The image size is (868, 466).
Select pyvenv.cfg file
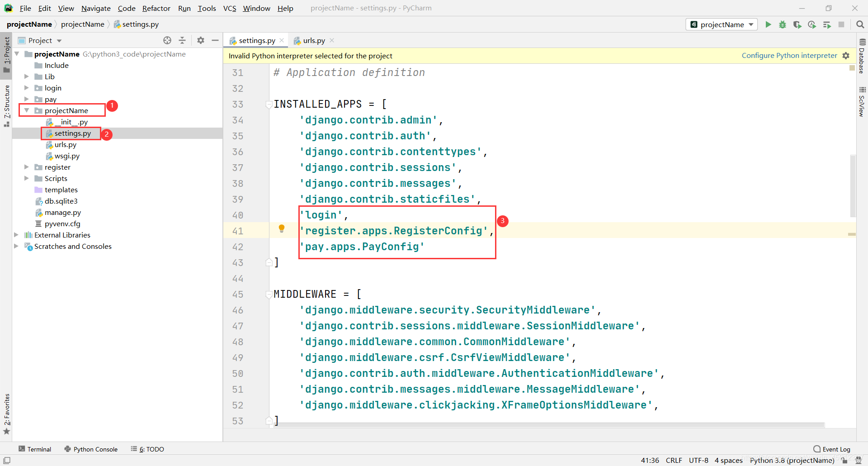click(62, 223)
